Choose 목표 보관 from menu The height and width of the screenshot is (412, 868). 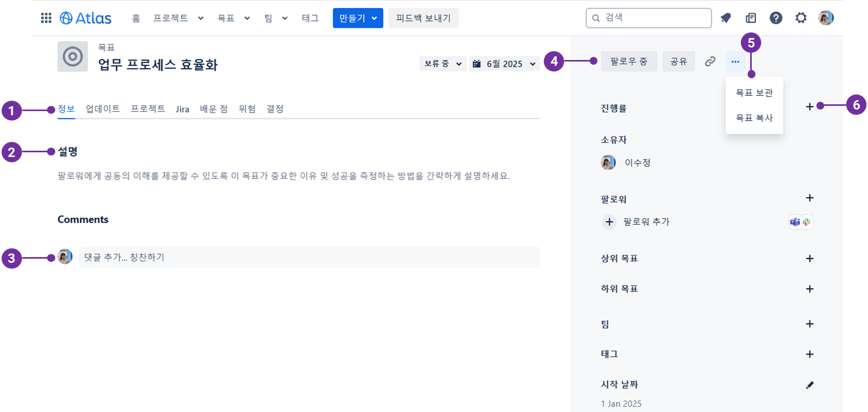(x=754, y=93)
